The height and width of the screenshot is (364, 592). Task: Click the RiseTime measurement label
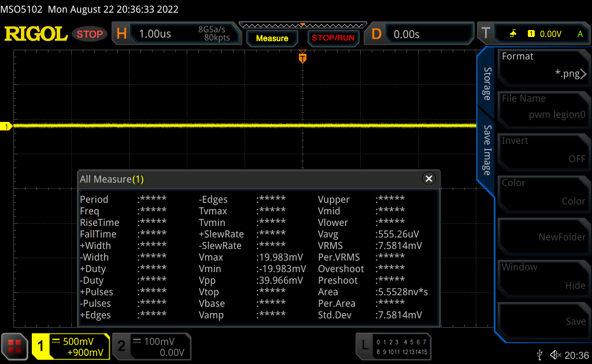point(99,222)
